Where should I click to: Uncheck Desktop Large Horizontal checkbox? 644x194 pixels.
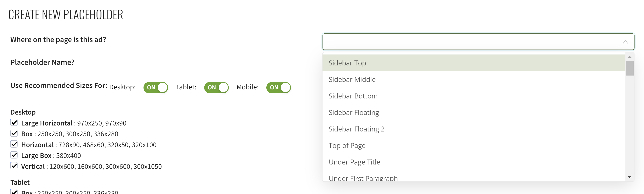[14, 123]
